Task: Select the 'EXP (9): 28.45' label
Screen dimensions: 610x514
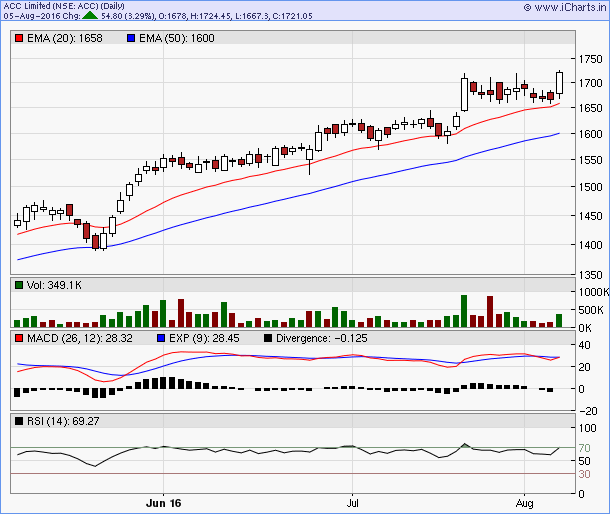Action: tap(204, 338)
